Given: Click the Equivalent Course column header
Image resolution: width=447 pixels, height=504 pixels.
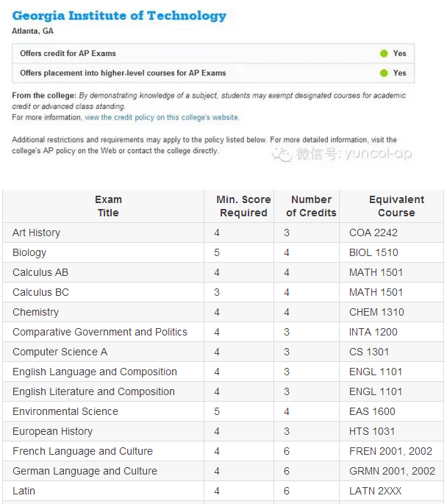Looking at the screenshot, I should tap(396, 206).
